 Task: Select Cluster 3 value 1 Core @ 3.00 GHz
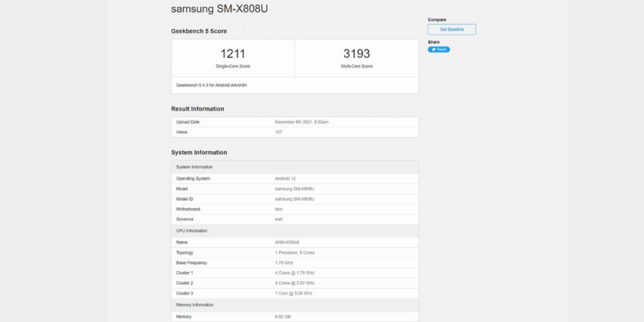pos(294,293)
